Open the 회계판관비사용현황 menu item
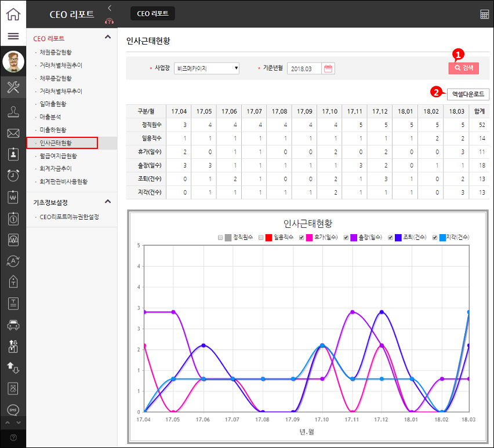The height and width of the screenshot is (448, 494). coord(64,181)
